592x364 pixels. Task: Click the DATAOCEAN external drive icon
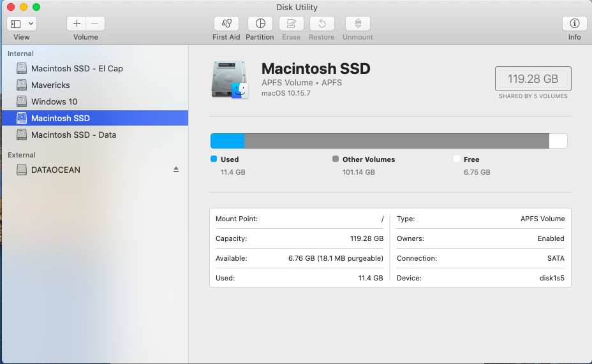(x=22, y=170)
